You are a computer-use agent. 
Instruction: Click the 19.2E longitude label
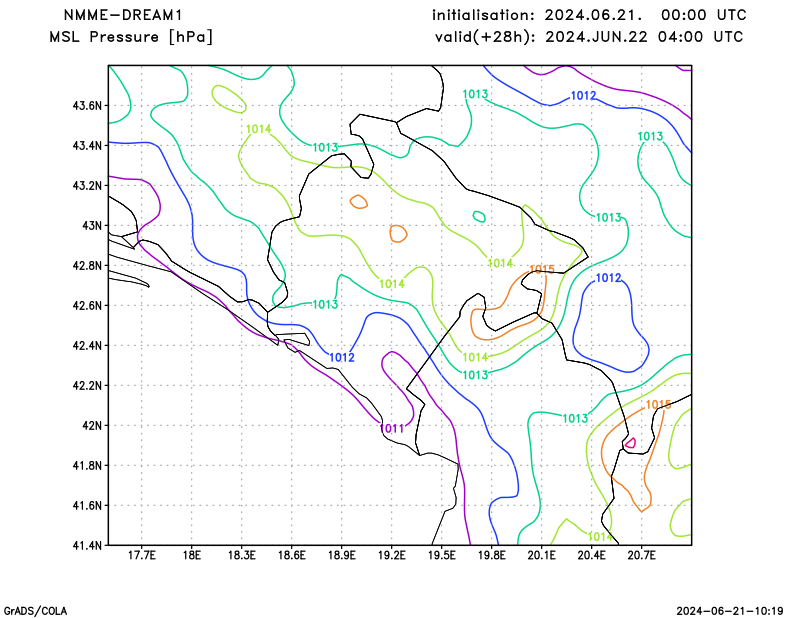(x=391, y=555)
